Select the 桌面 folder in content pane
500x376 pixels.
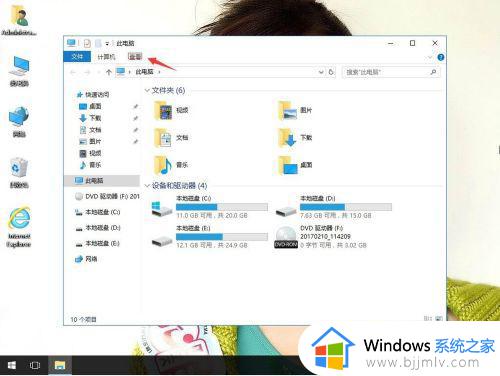(295, 165)
